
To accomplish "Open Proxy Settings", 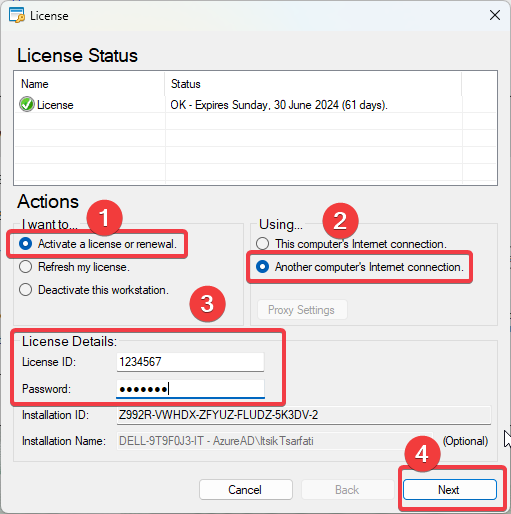I will click(x=302, y=310).
